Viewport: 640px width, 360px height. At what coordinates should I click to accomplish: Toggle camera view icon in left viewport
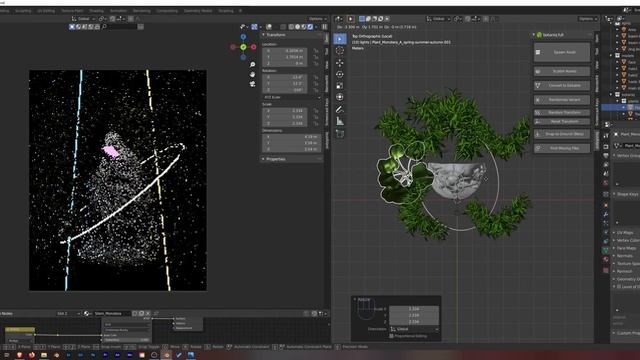253,84
